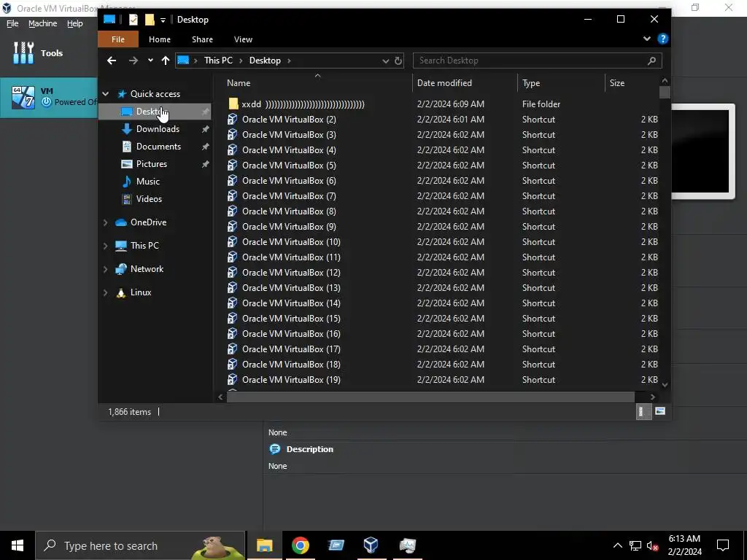This screenshot has height=560, width=747.
Task: Select Oracle VM VirtualBox (16) shortcut icon
Action: pos(233,333)
